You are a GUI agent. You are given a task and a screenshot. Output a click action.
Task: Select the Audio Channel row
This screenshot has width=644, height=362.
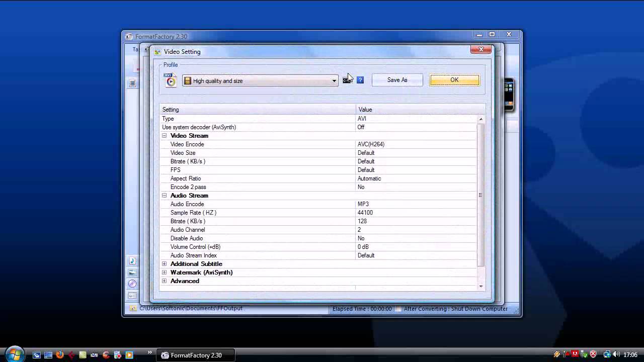pos(318,230)
